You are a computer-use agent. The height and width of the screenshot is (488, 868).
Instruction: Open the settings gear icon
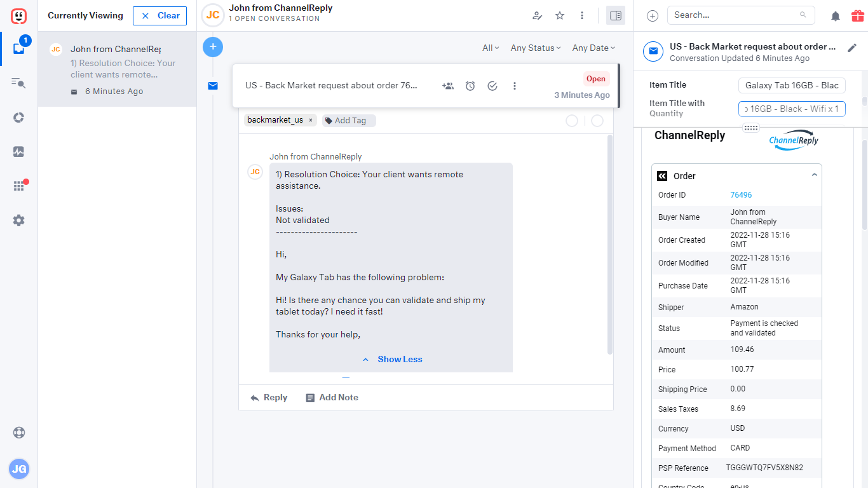(18, 220)
